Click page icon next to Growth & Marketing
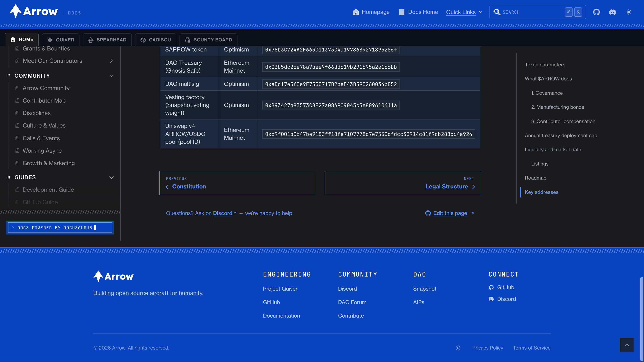 coord(17,163)
